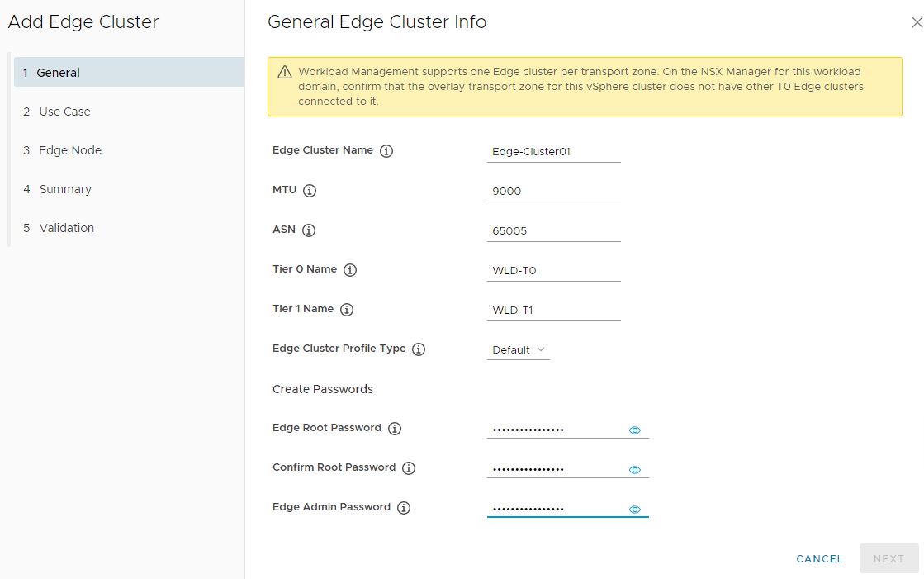924x579 pixels.
Task: Open the Edge Cluster Profile Type dropdown
Action: coord(519,350)
